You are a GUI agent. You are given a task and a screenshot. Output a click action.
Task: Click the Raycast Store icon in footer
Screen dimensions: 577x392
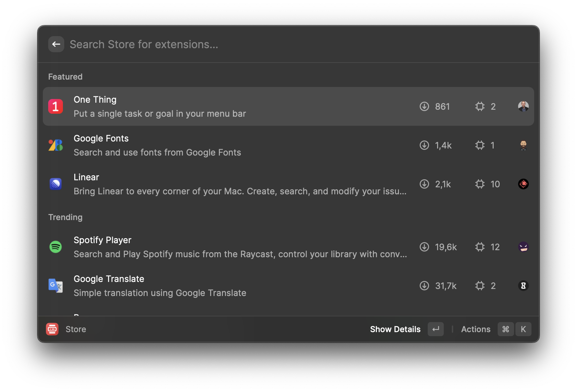52,329
